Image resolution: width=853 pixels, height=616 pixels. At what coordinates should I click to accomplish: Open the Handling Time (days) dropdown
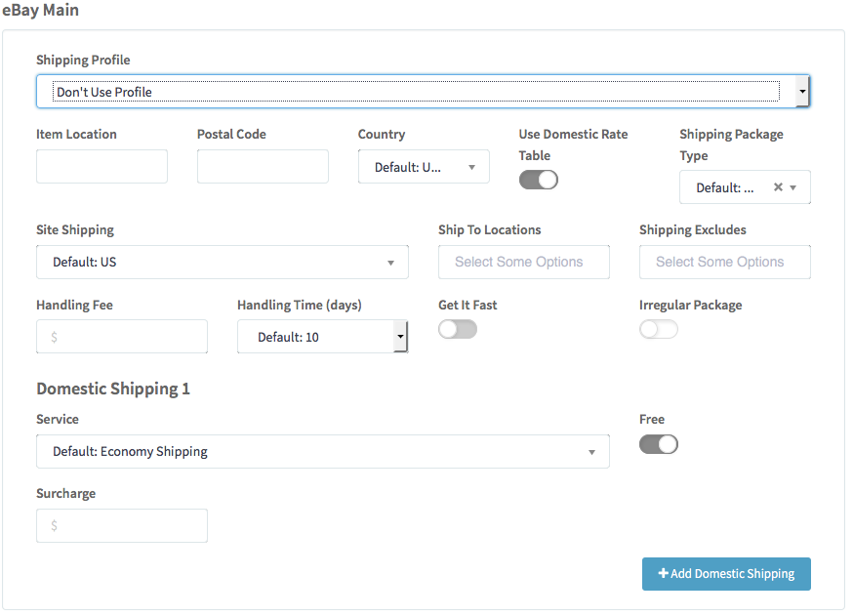click(x=323, y=336)
